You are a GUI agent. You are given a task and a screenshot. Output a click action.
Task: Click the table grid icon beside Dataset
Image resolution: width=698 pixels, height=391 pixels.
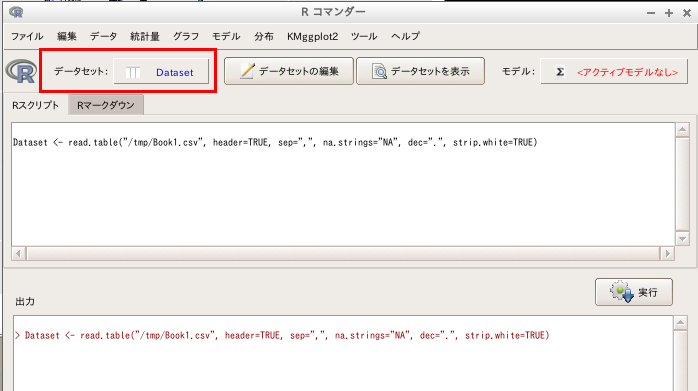133,72
